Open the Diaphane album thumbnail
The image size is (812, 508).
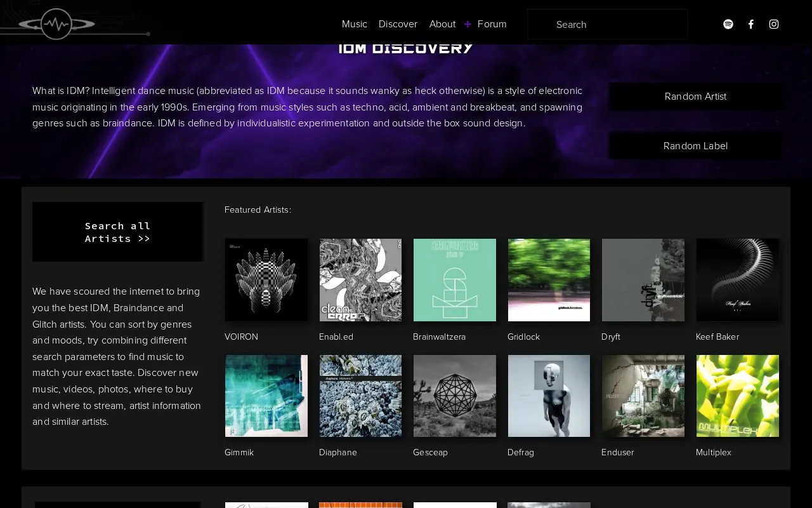pos(360,396)
